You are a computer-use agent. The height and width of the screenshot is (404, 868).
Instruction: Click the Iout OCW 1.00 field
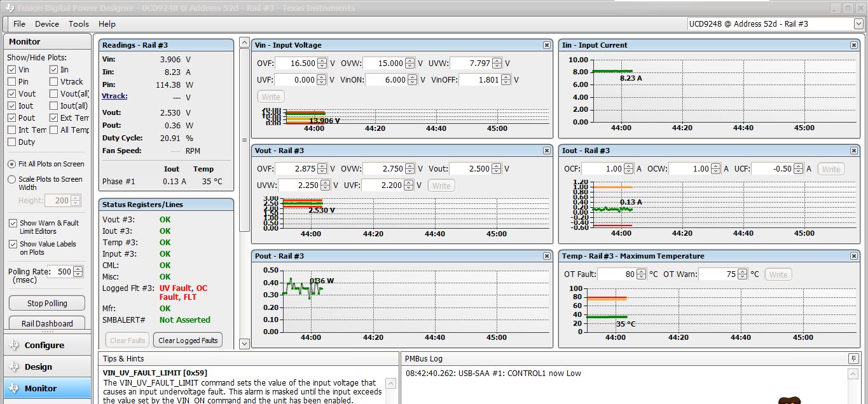[x=691, y=169]
